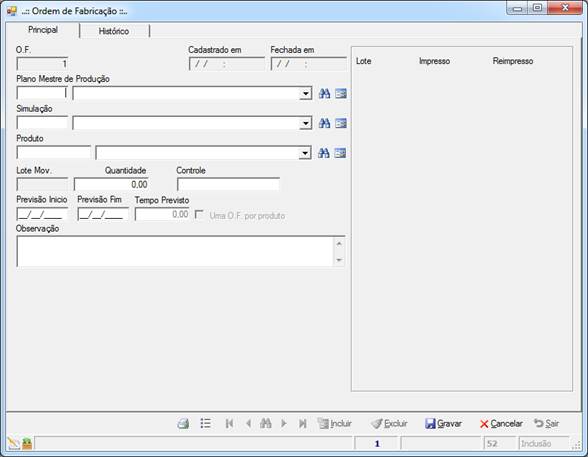The image size is (588, 457).
Task: Search Produto using binoculars icon
Action: click(x=324, y=153)
